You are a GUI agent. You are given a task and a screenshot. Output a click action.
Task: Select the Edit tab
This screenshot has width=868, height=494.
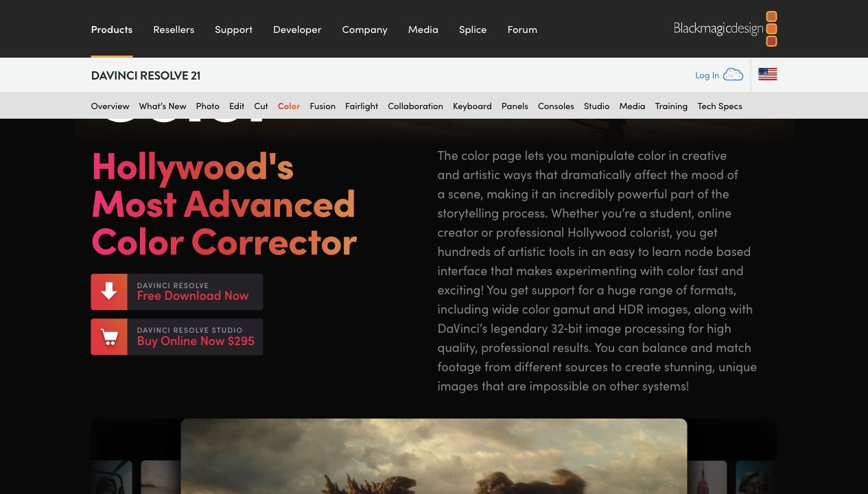tap(237, 106)
